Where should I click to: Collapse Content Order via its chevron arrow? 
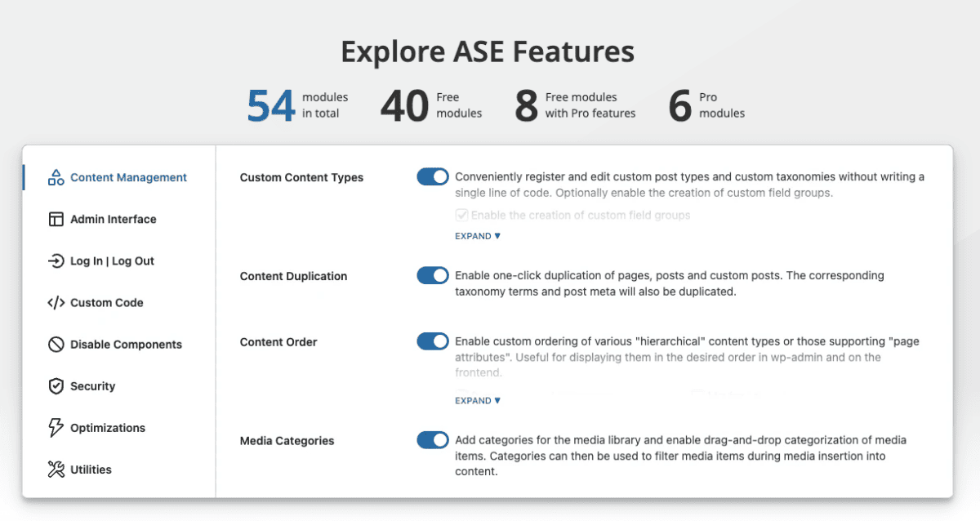click(x=499, y=400)
